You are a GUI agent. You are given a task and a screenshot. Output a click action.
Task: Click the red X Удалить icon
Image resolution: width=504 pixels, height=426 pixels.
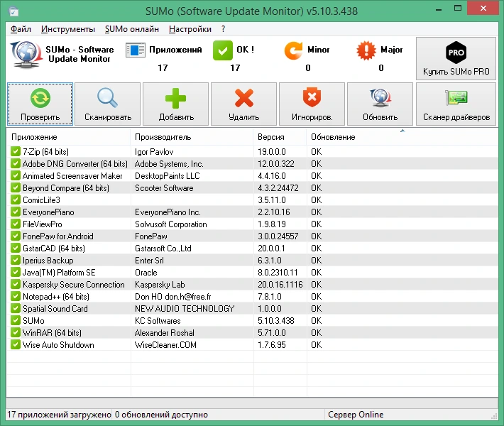244,98
